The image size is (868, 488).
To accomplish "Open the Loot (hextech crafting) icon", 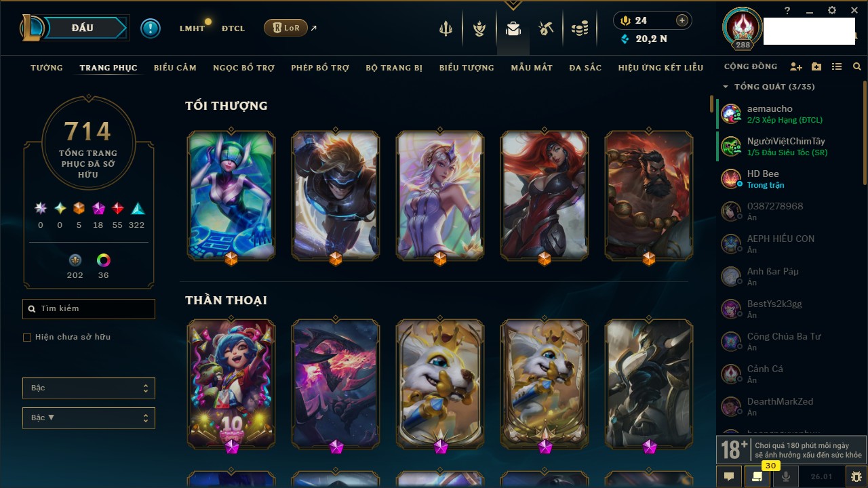I will pos(546,28).
